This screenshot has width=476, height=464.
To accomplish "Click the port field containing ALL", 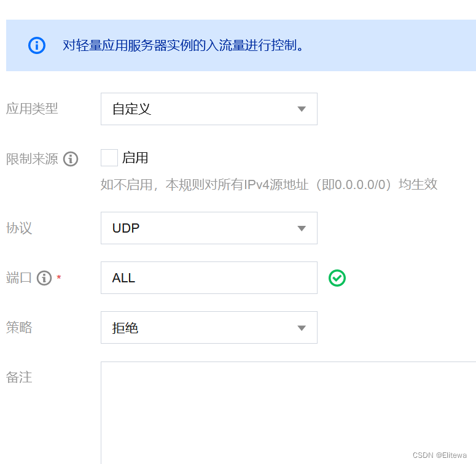I will (209, 278).
